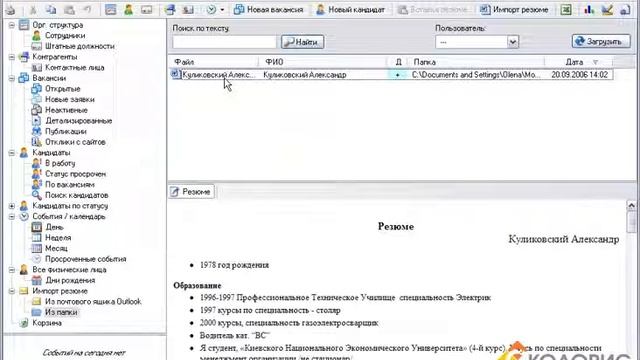Screen dimensions: 640x360
Task: Collapse the Все физические лица node
Action: [x=12, y=270]
